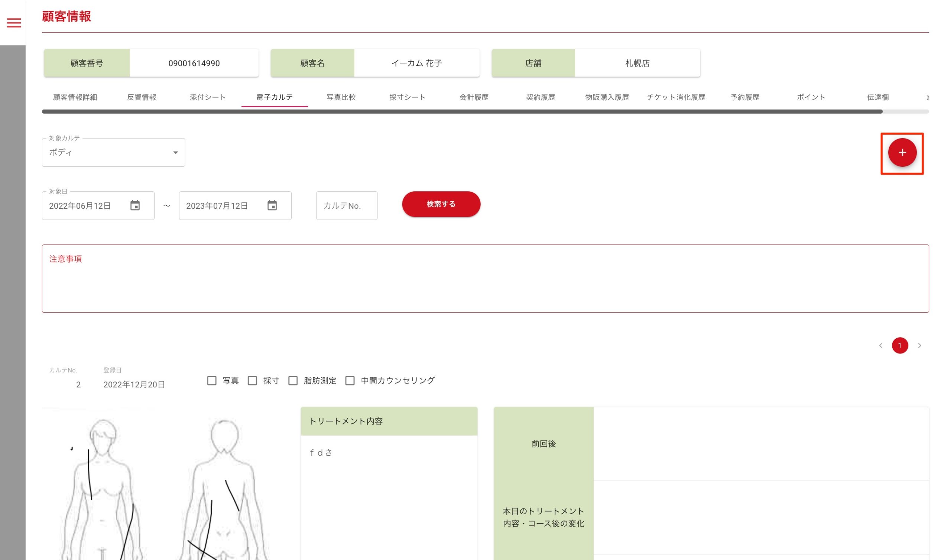951x560 pixels.
Task: Open the end date calendar picker
Action: [x=272, y=206]
